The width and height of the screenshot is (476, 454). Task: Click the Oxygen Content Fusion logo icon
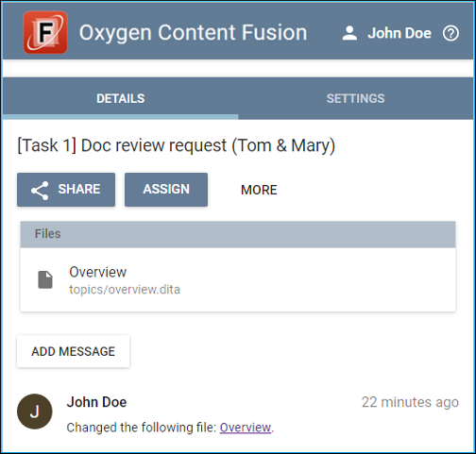click(x=45, y=32)
